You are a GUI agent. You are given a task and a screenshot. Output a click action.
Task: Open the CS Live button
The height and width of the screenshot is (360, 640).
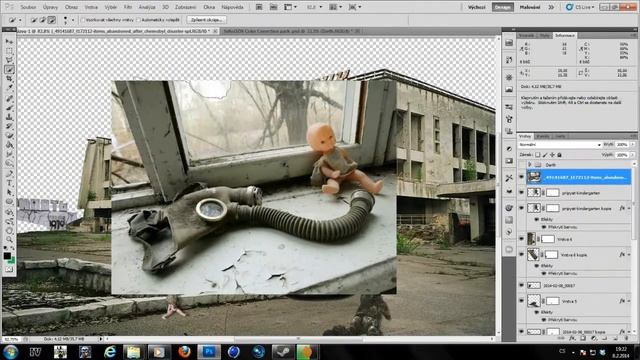(x=580, y=7)
